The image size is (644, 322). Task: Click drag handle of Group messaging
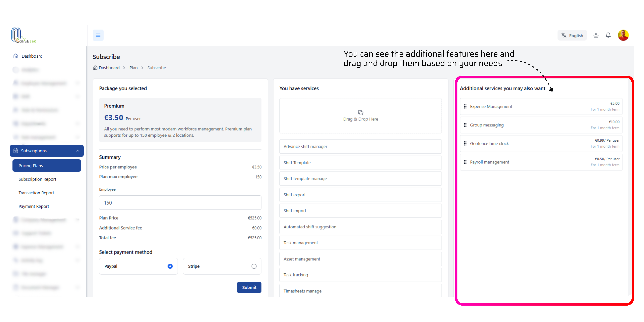tap(465, 125)
